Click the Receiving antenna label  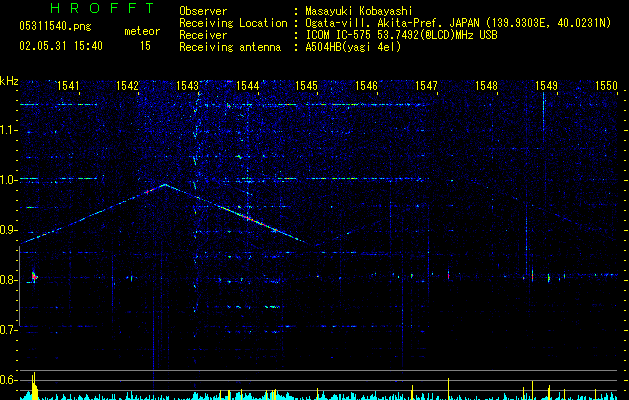(230, 47)
